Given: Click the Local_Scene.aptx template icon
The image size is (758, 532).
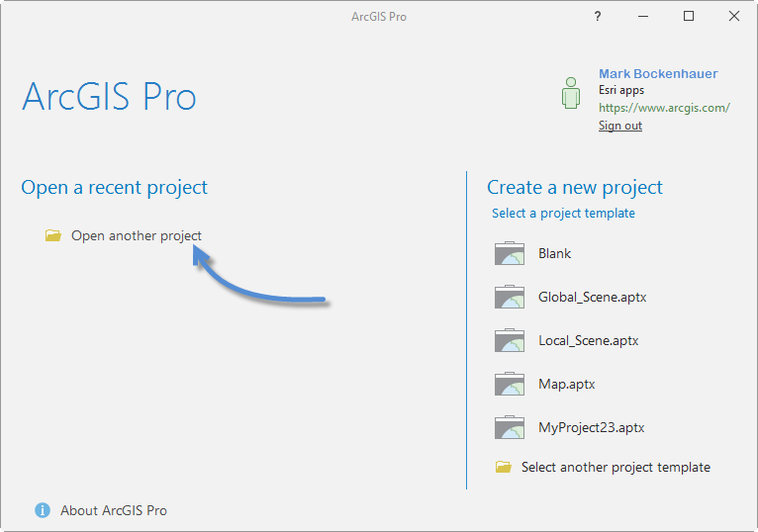Looking at the screenshot, I should click(510, 340).
